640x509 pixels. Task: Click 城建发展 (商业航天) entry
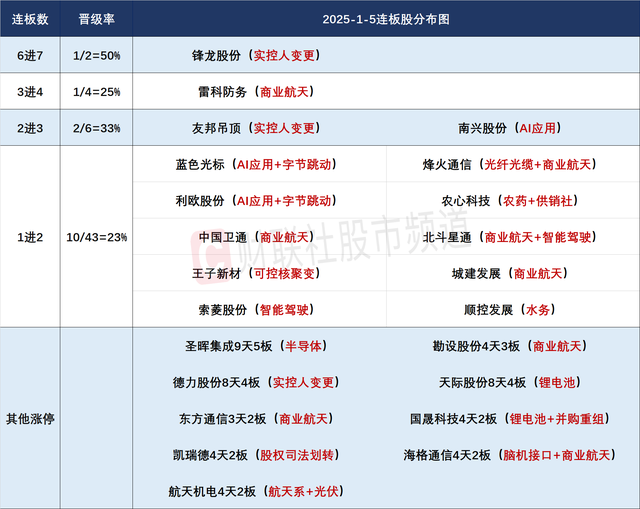pos(509,273)
